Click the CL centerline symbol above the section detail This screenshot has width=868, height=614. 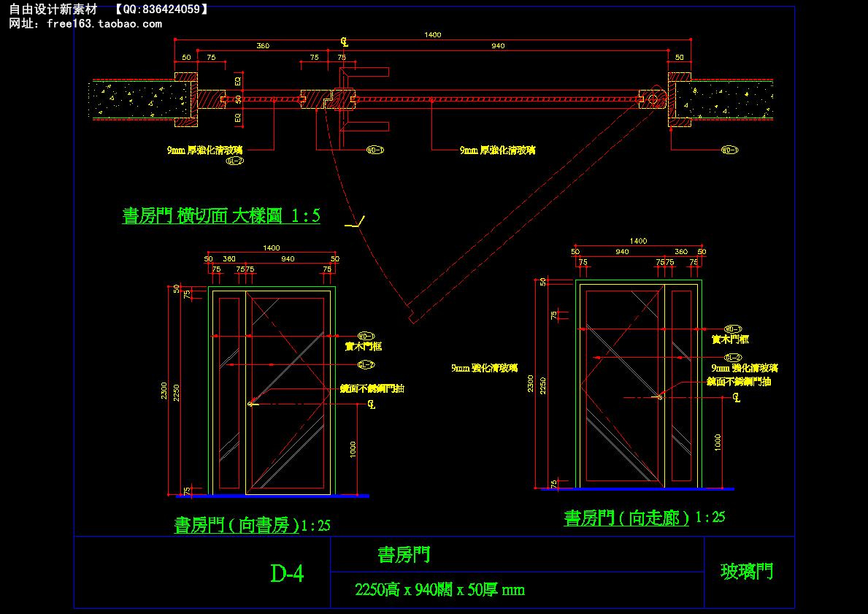(345, 42)
